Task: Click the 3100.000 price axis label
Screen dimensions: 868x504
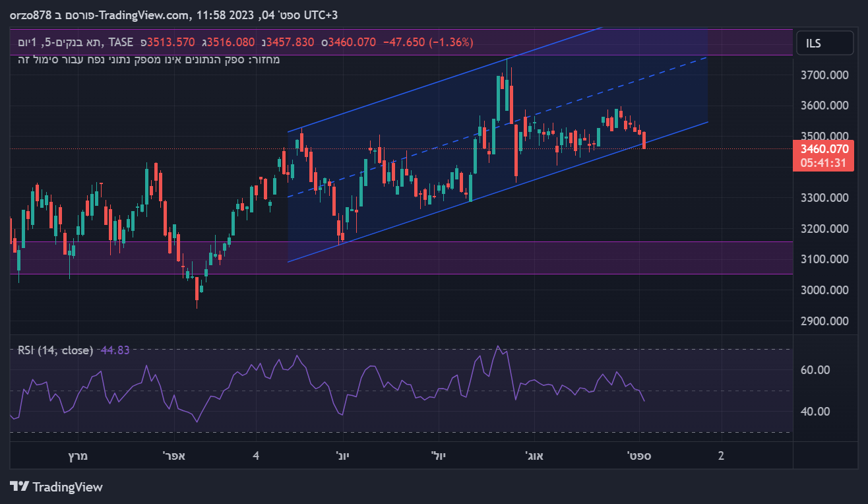Action: click(823, 259)
